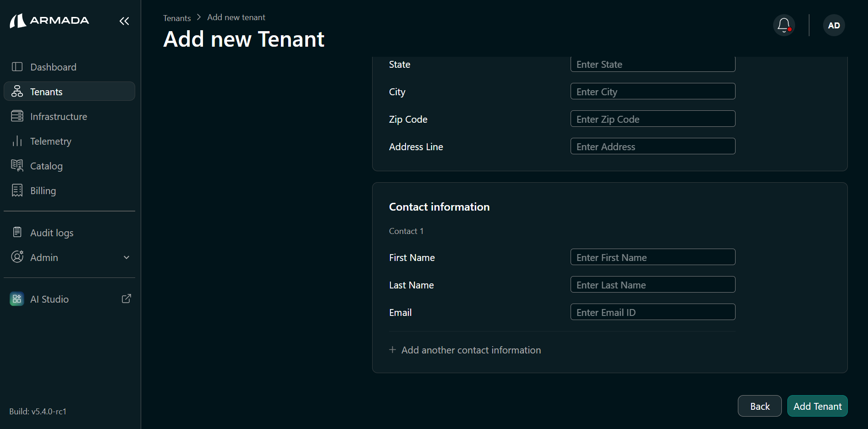Go to Dashboard
This screenshot has width=868, height=429.
(x=69, y=67)
